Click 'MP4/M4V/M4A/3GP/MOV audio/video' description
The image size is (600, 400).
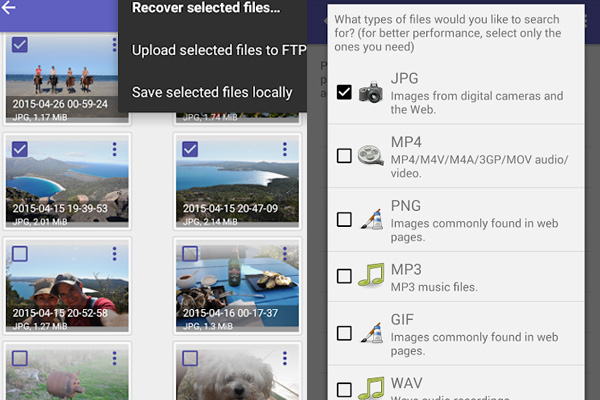pos(479,167)
